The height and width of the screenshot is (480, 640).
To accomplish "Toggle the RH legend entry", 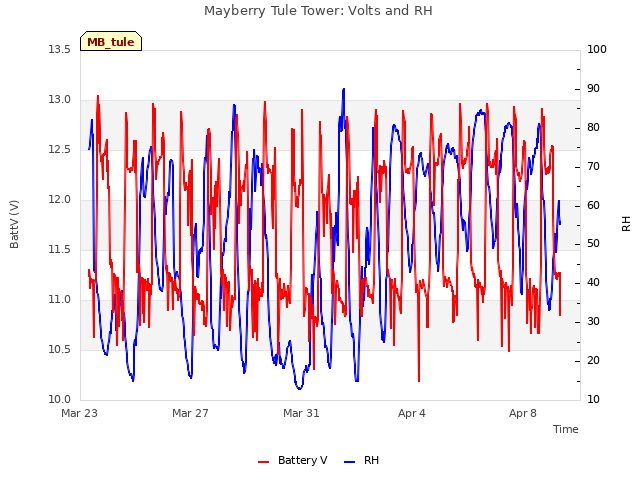I will point(362,460).
